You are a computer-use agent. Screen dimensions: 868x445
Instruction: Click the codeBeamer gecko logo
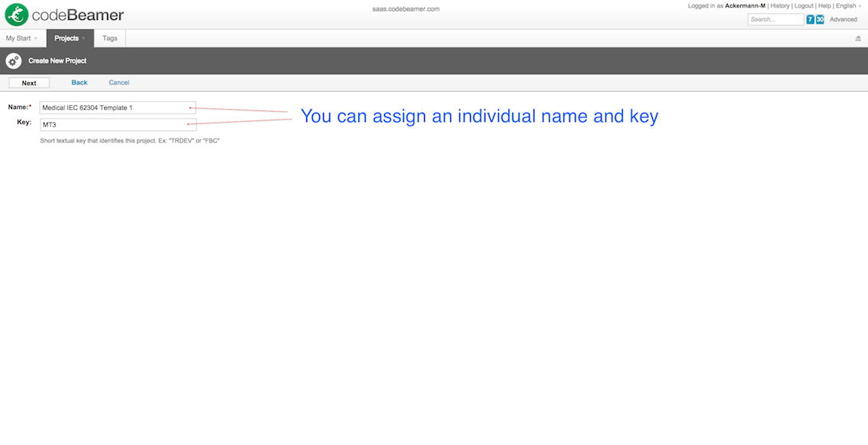click(17, 15)
